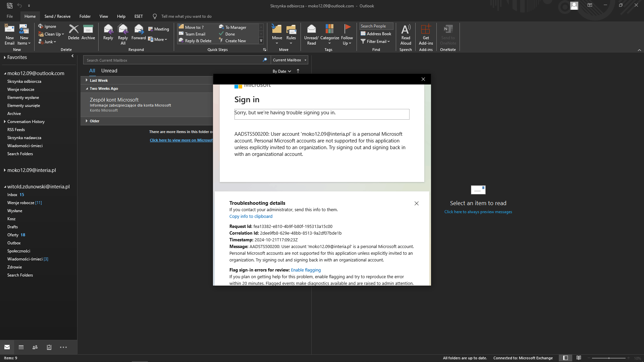Click the Meeting reply button
Screen dimensions: 644x362
(x=159, y=29)
